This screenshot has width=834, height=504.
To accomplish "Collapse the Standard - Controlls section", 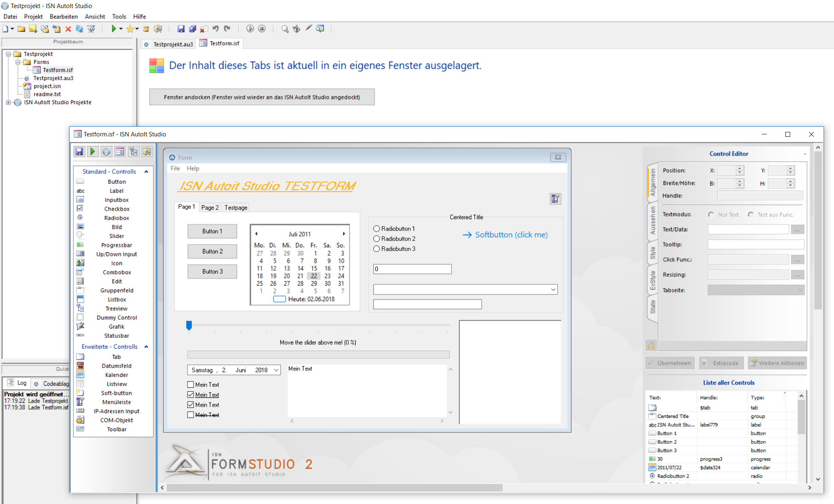I will (x=146, y=172).
